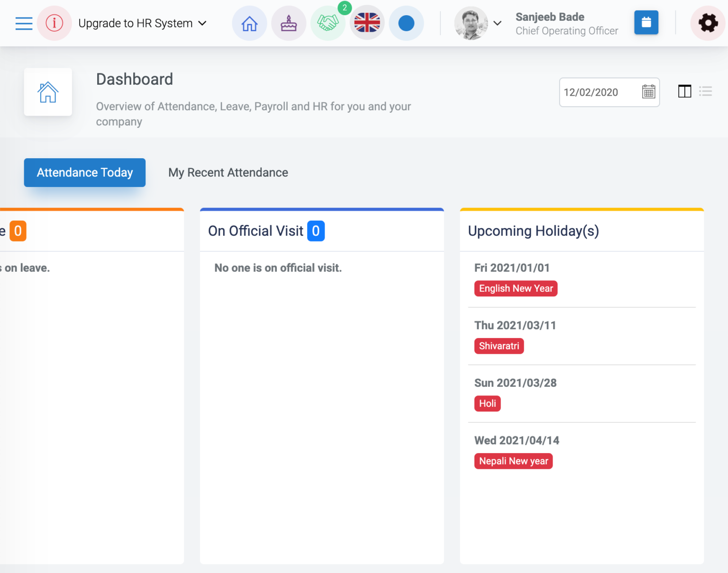Image resolution: width=728 pixels, height=573 pixels.
Task: Select the Attendance Today view
Action: click(84, 172)
